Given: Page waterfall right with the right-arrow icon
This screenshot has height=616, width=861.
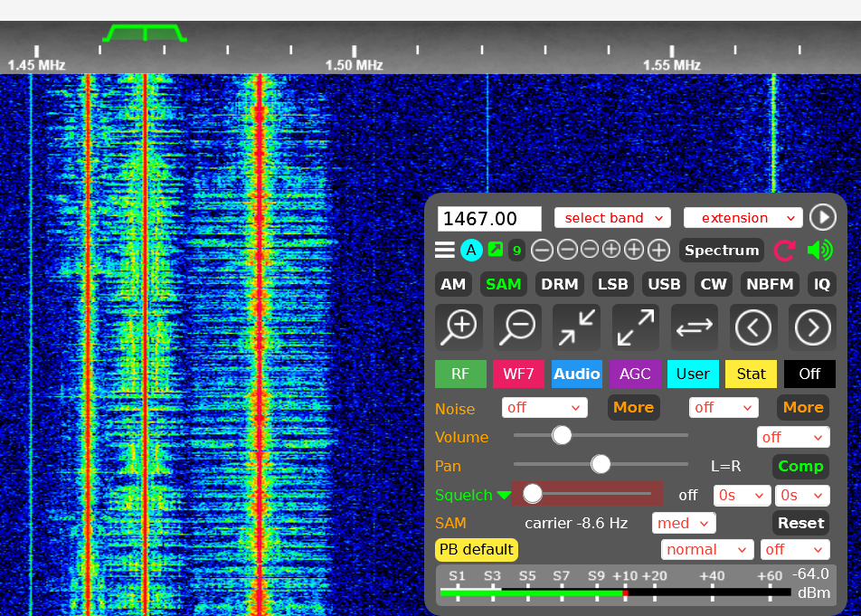Looking at the screenshot, I should (x=811, y=327).
